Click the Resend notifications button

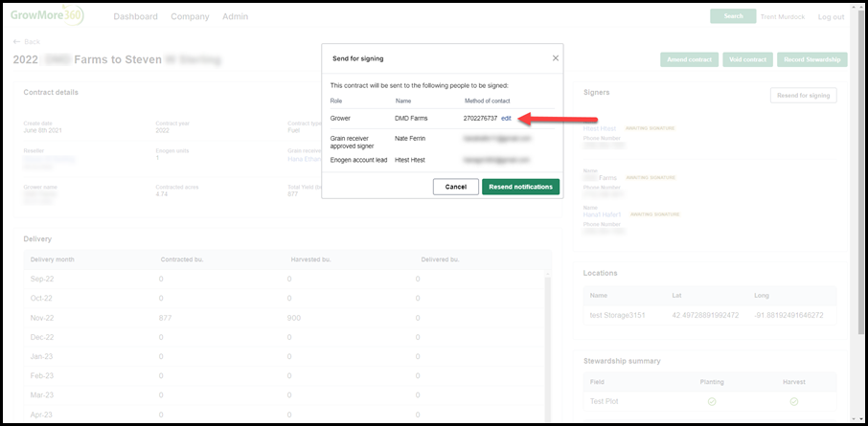520,187
